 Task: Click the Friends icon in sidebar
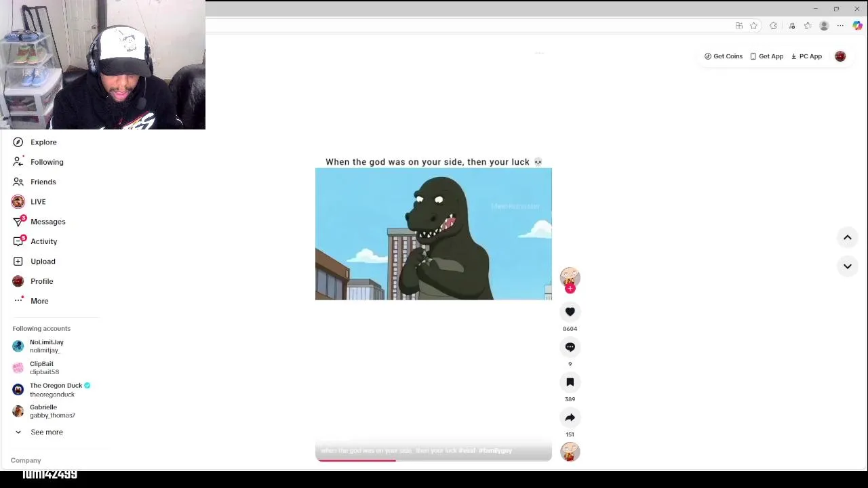18,182
